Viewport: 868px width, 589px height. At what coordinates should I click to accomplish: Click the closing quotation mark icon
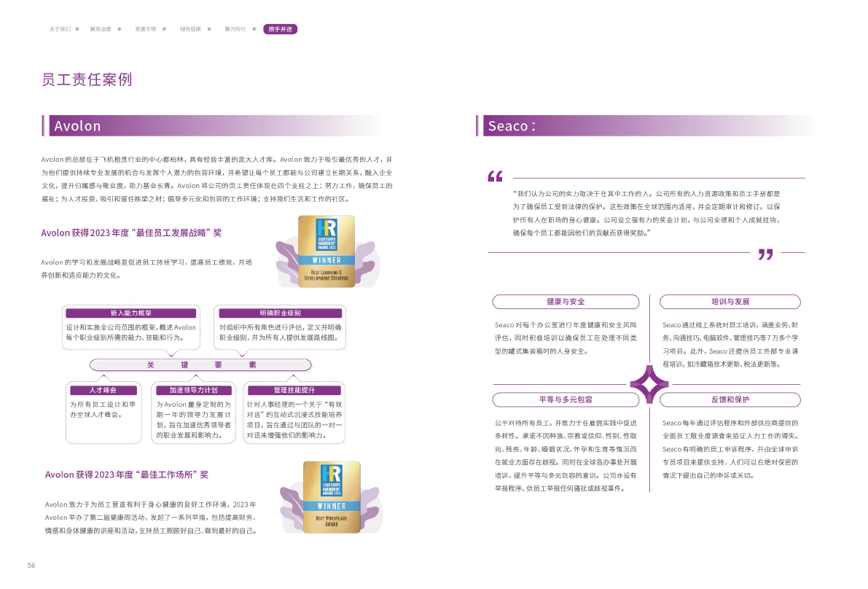point(765,254)
